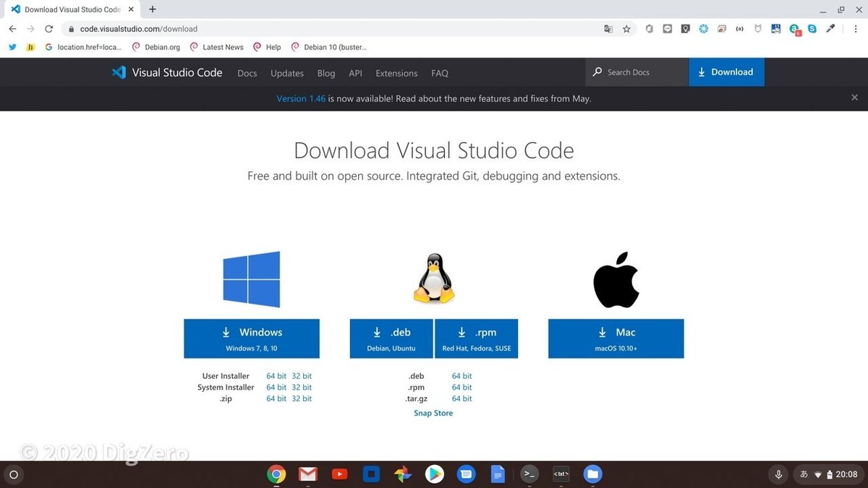Click the Search Docs field
868x488 pixels.
[637, 72]
